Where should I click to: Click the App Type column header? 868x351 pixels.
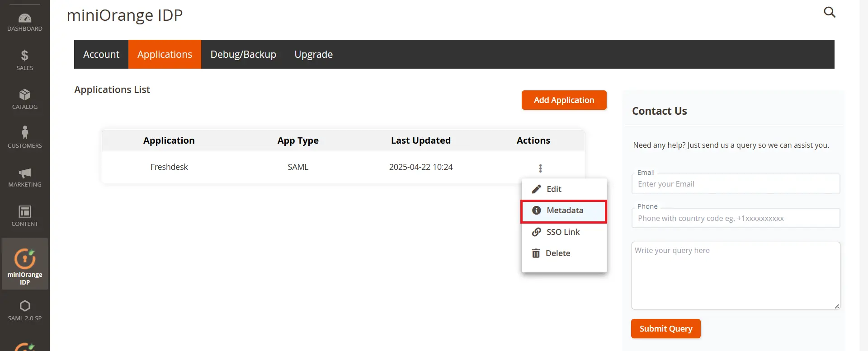[x=298, y=140]
